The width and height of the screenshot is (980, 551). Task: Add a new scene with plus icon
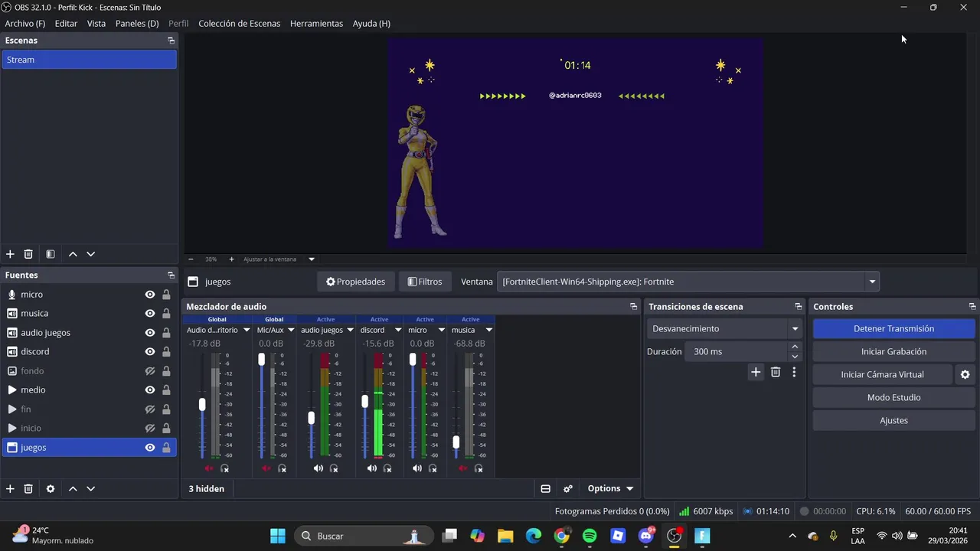(x=10, y=254)
